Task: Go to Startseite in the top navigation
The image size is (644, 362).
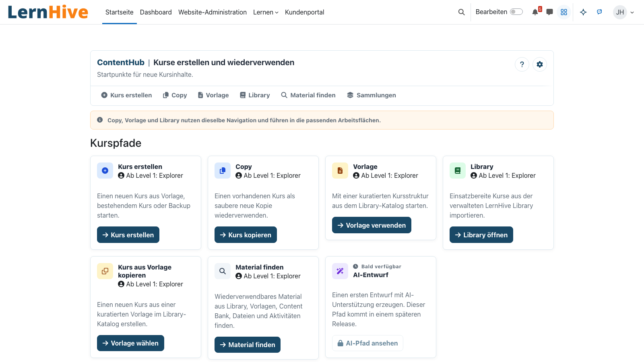Action: click(120, 12)
